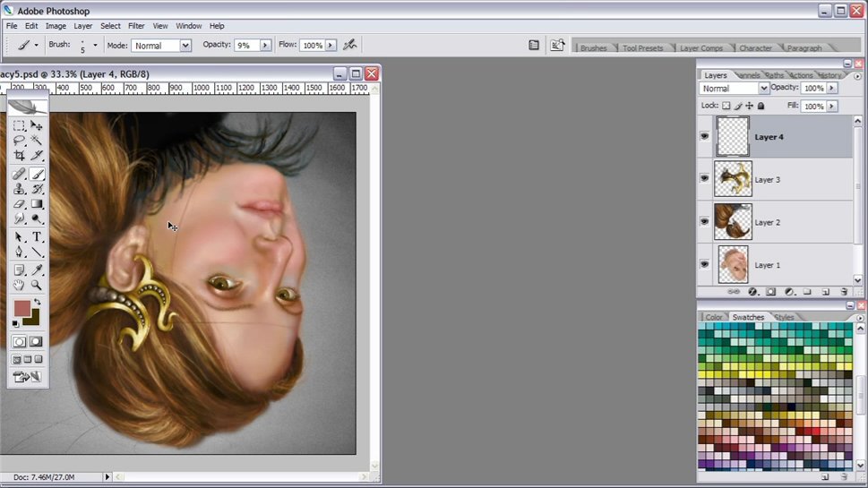Select the Dodge tool
Screen dimensions: 868x488
[37, 219]
